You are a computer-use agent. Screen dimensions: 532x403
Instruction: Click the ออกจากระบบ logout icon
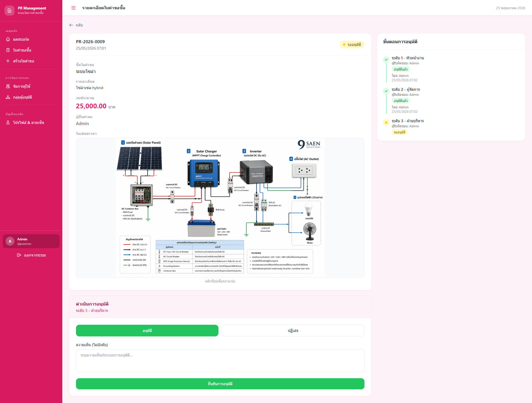19,255
